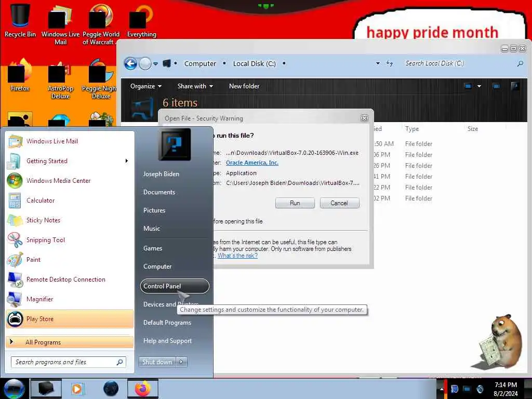Click the "What's the risk?" link

point(237,256)
